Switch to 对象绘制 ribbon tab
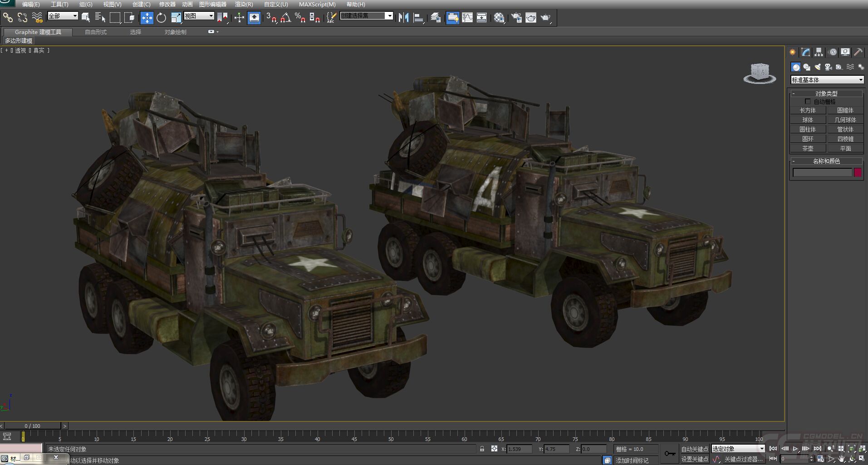This screenshot has height=465, width=868. click(175, 32)
